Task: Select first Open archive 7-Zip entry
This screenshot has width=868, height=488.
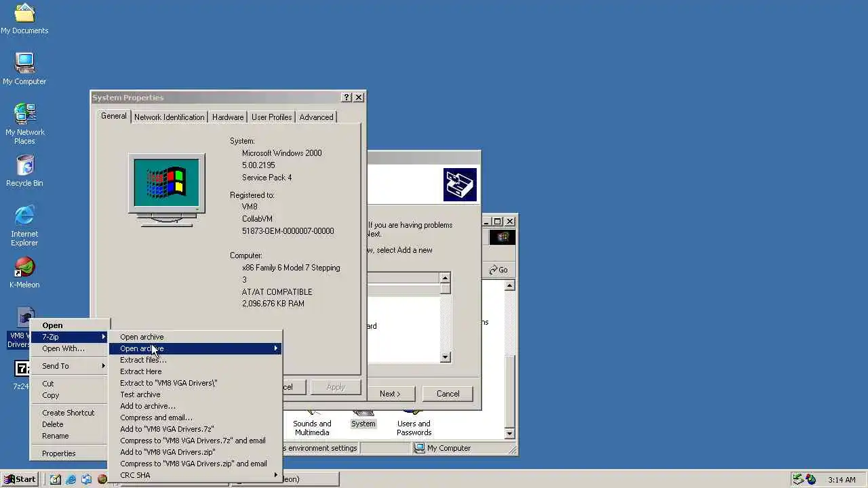Action: coord(195,337)
